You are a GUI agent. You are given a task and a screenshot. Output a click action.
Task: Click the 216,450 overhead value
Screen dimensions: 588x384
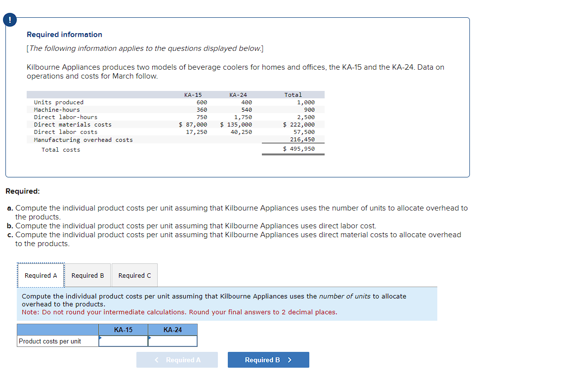302,139
